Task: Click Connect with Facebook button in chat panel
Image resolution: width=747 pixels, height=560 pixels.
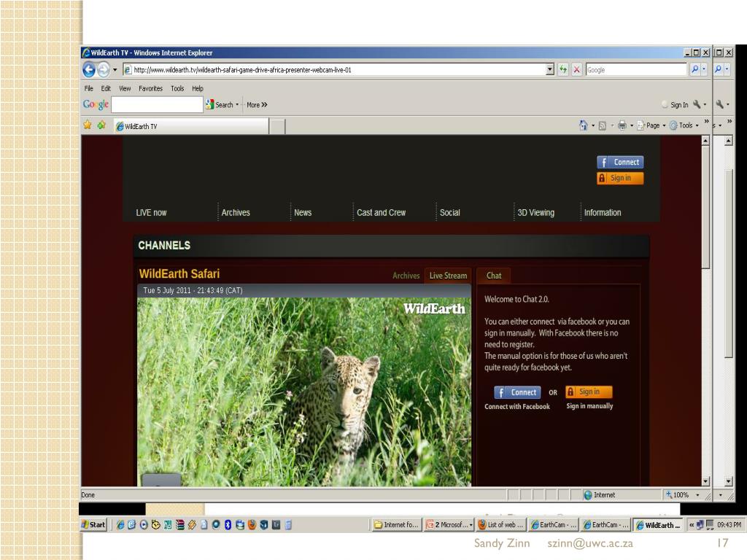Action: click(517, 392)
